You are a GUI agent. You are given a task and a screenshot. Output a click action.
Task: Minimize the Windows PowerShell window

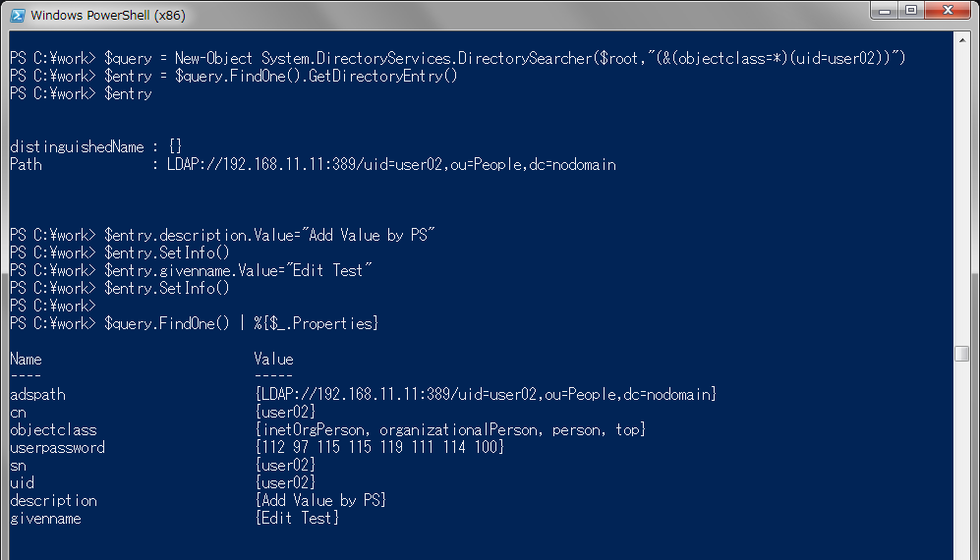pyautogui.click(x=883, y=13)
